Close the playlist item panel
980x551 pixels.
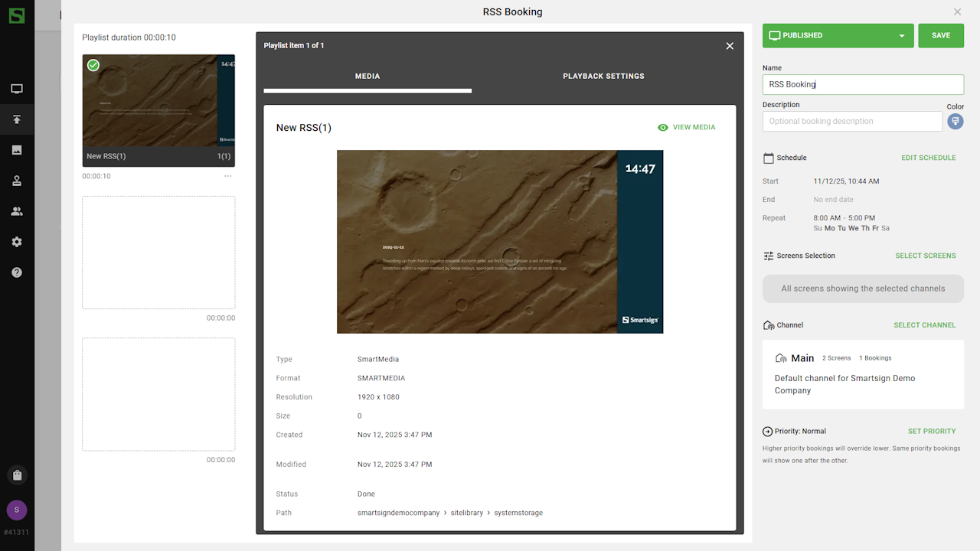pyautogui.click(x=730, y=46)
